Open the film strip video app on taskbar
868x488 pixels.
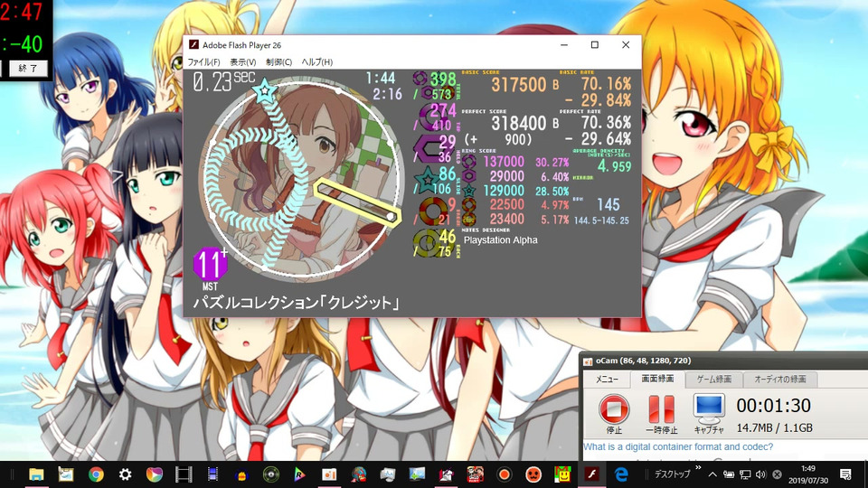pos(184,474)
